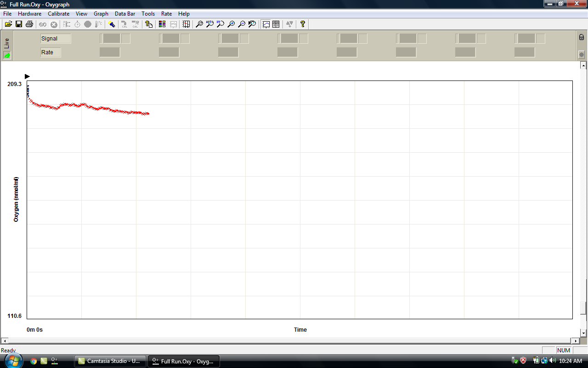Click the stopwatch timer toolbar icon
The width and height of the screenshot is (588, 368).
tap(77, 24)
